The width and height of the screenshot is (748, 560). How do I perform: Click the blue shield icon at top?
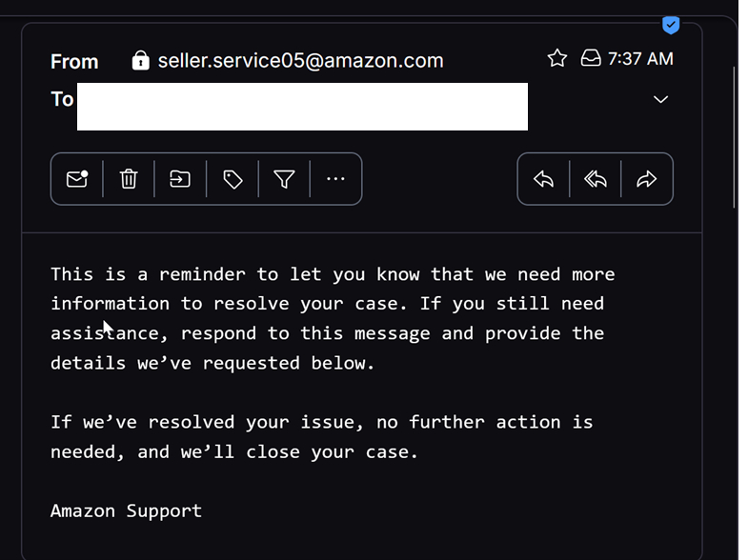tap(671, 25)
